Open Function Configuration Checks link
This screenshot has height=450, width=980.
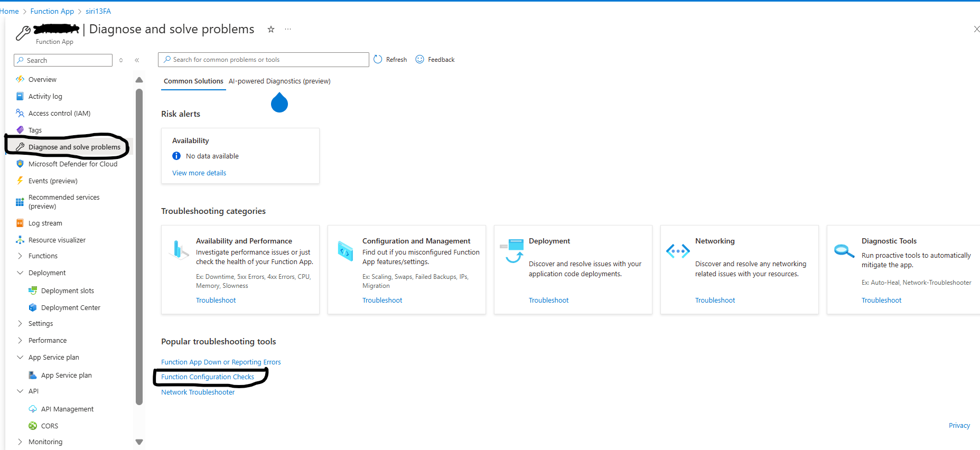point(208,377)
